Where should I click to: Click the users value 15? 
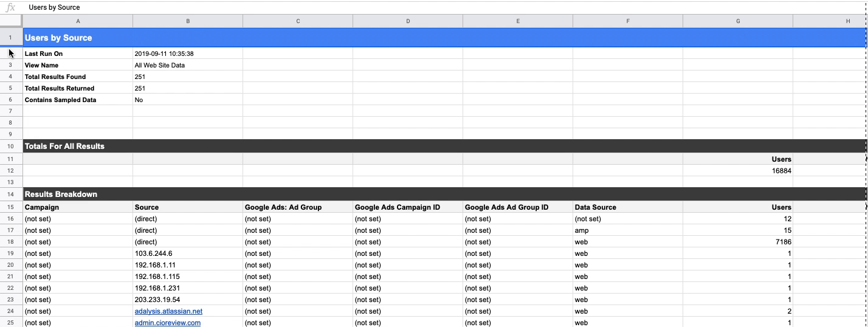738,230
